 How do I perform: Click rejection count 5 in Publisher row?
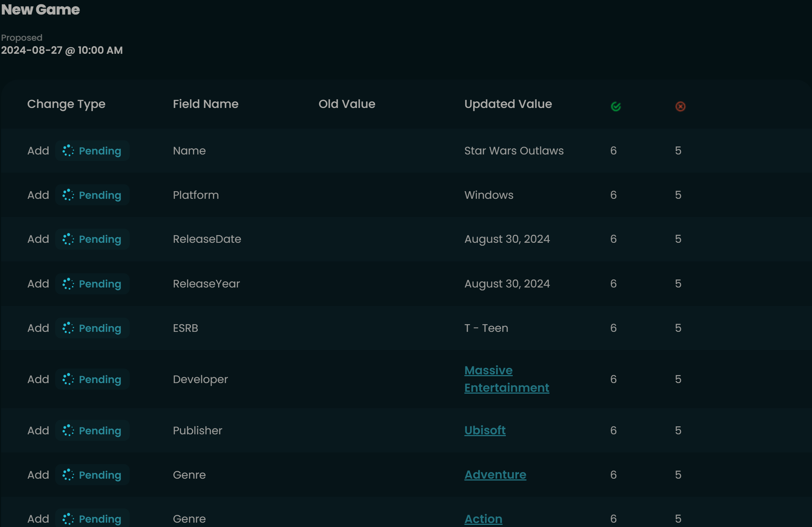678,430
